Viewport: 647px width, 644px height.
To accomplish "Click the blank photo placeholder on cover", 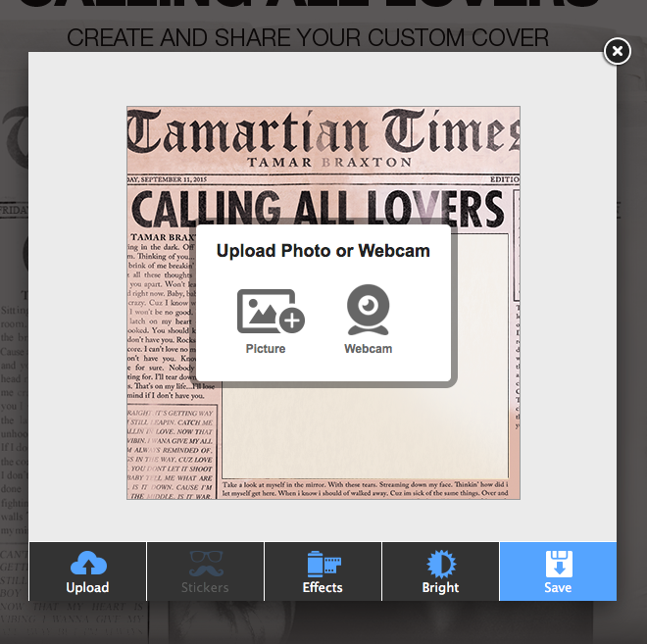I will click(x=366, y=431).
